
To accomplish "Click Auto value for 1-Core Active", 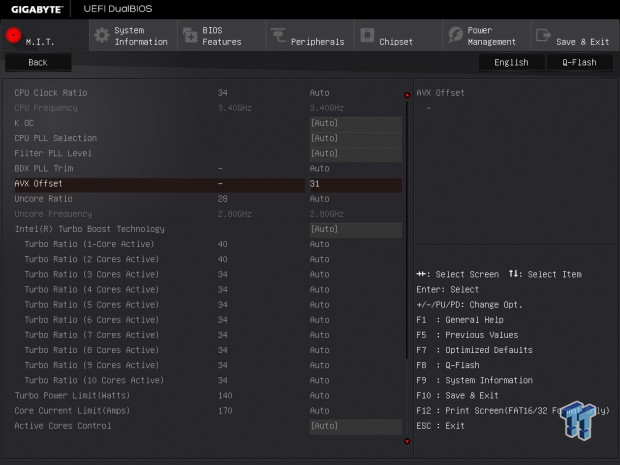I will click(319, 244).
